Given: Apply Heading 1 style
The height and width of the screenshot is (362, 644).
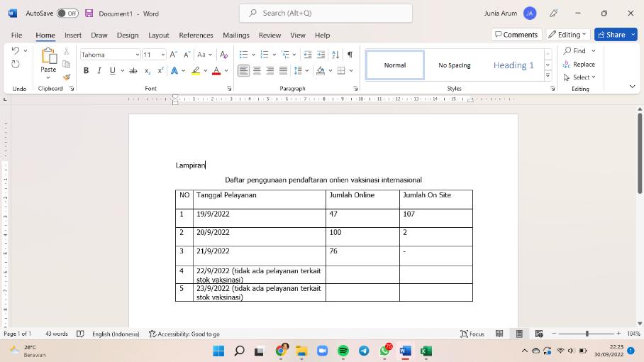Looking at the screenshot, I should (513, 65).
